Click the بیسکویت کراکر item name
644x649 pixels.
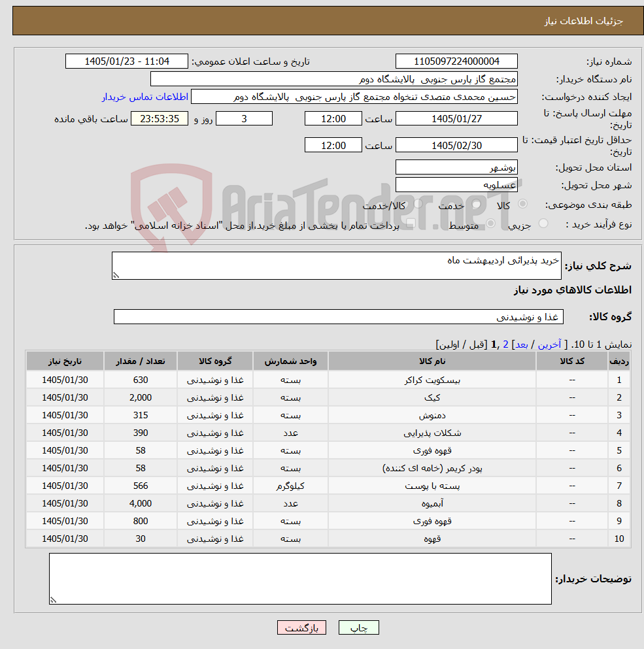pos(432,380)
